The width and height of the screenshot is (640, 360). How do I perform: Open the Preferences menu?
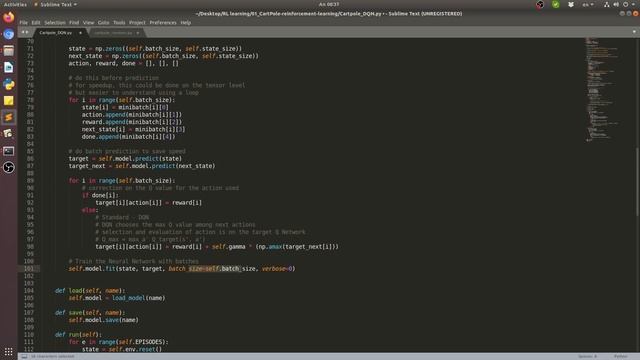click(163, 22)
